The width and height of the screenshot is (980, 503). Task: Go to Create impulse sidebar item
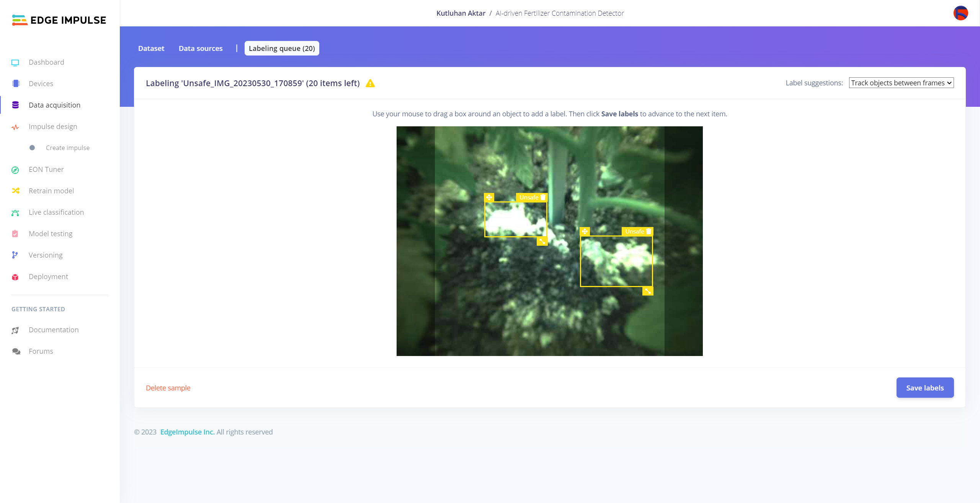coord(68,148)
